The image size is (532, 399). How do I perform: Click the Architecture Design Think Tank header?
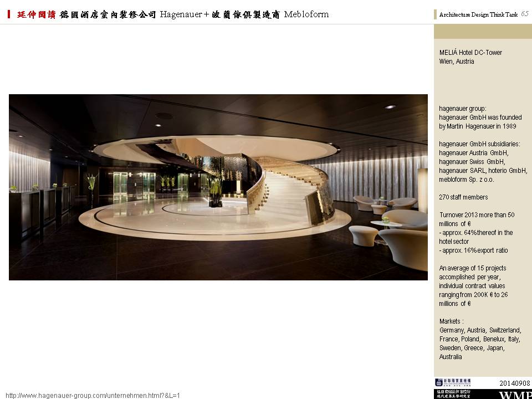478,15
